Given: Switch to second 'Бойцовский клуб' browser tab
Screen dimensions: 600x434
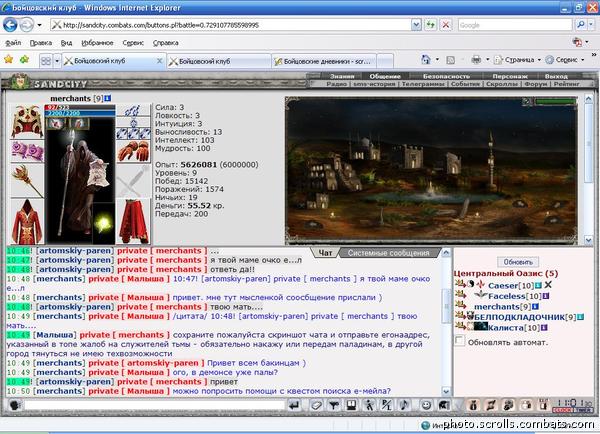Looking at the screenshot, I should [x=219, y=61].
